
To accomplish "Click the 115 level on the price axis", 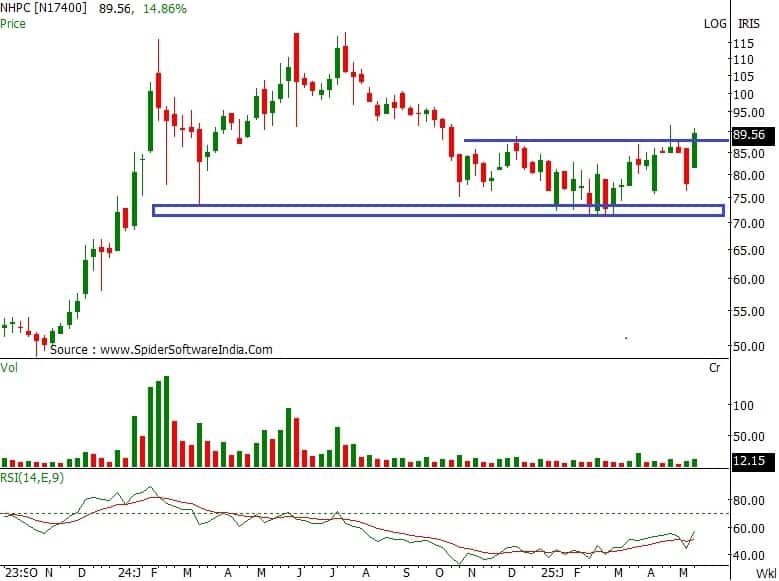I will (744, 44).
